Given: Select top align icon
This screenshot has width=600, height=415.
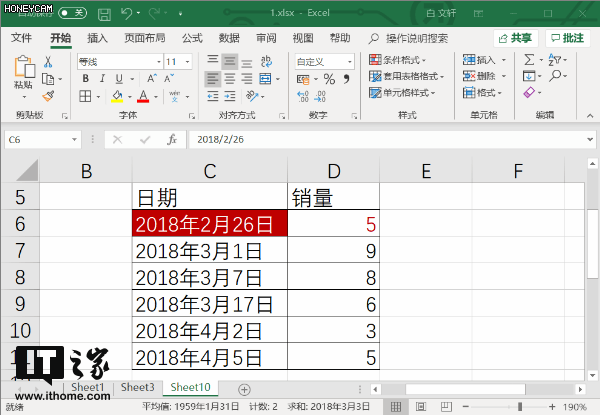Looking at the screenshot, I should coord(213,61).
